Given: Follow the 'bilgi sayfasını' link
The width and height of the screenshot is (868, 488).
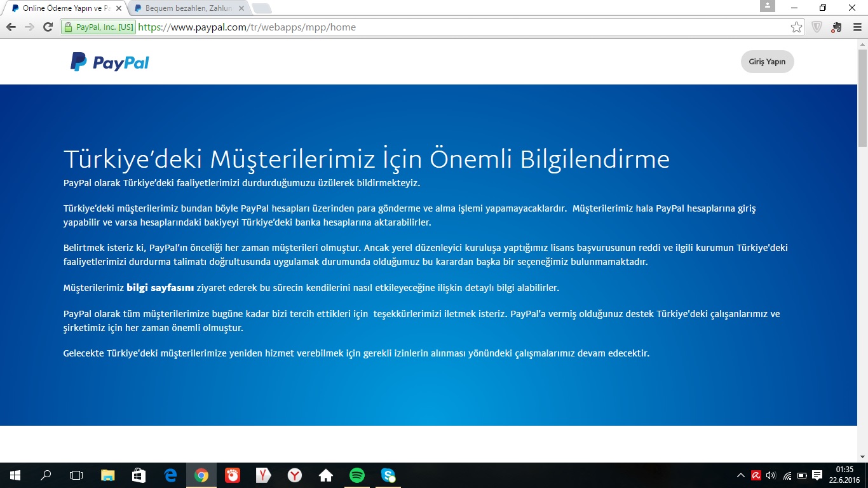Looking at the screenshot, I should [x=160, y=288].
